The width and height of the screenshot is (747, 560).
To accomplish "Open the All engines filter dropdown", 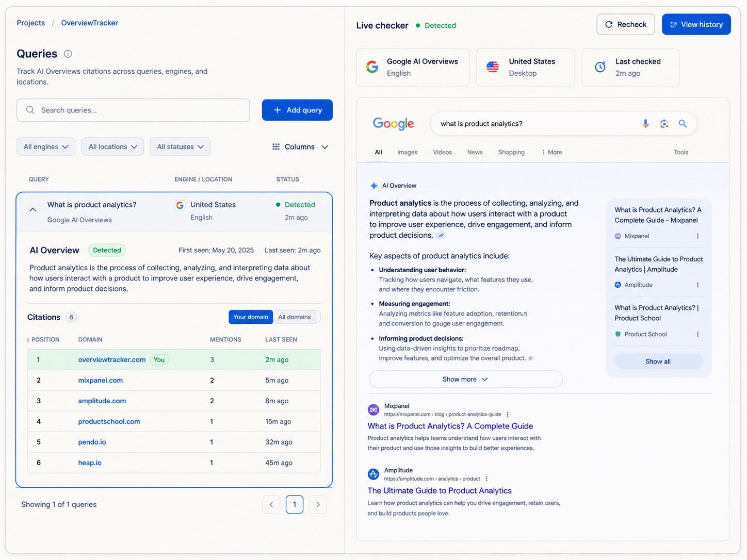I will pos(46,146).
